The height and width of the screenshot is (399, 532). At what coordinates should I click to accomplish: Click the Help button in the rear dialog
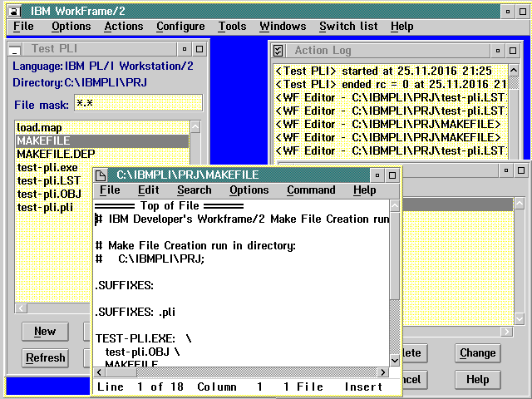(477, 379)
